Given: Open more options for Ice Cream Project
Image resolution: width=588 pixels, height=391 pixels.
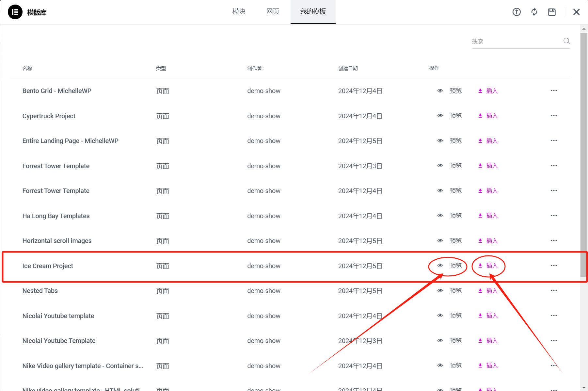Looking at the screenshot, I should click(x=554, y=266).
